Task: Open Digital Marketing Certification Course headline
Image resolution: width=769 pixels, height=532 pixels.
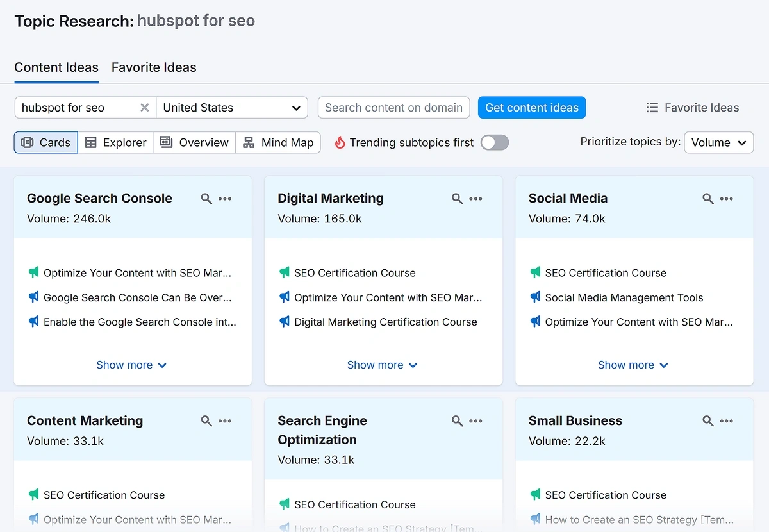Action: [x=386, y=322]
